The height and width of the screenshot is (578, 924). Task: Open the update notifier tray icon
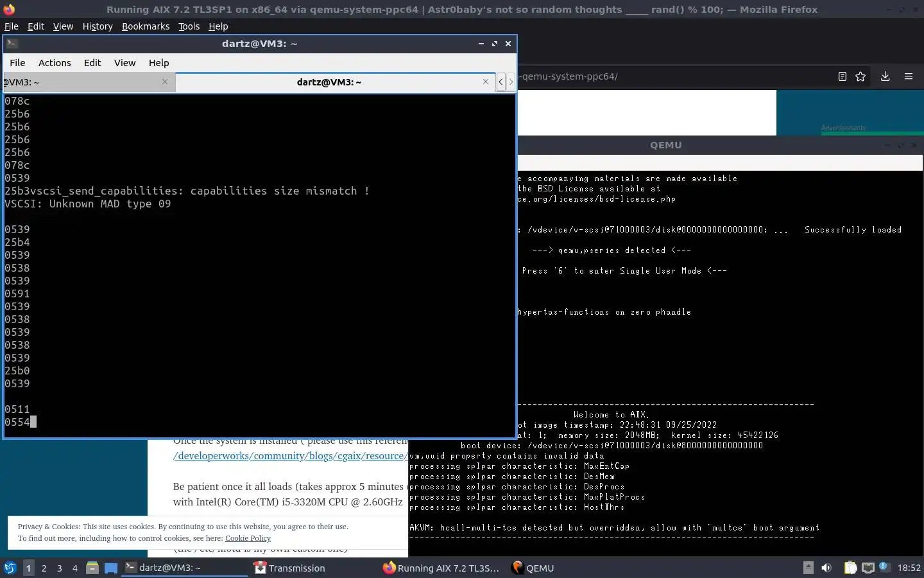[884, 566]
